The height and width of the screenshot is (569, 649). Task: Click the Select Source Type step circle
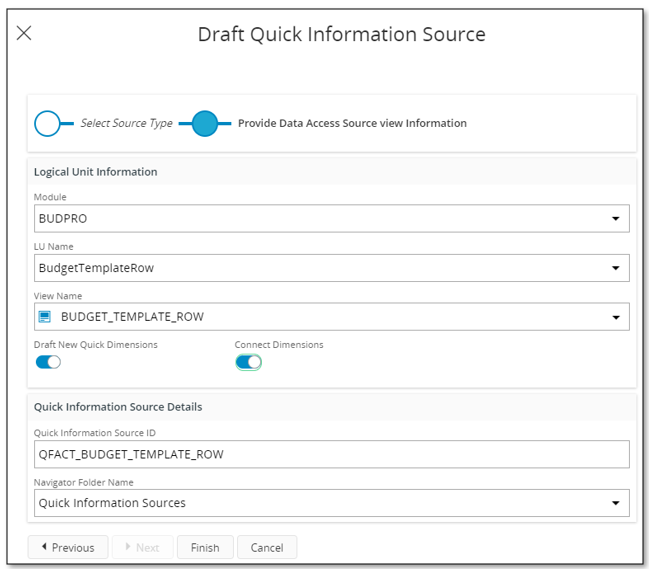click(47, 123)
